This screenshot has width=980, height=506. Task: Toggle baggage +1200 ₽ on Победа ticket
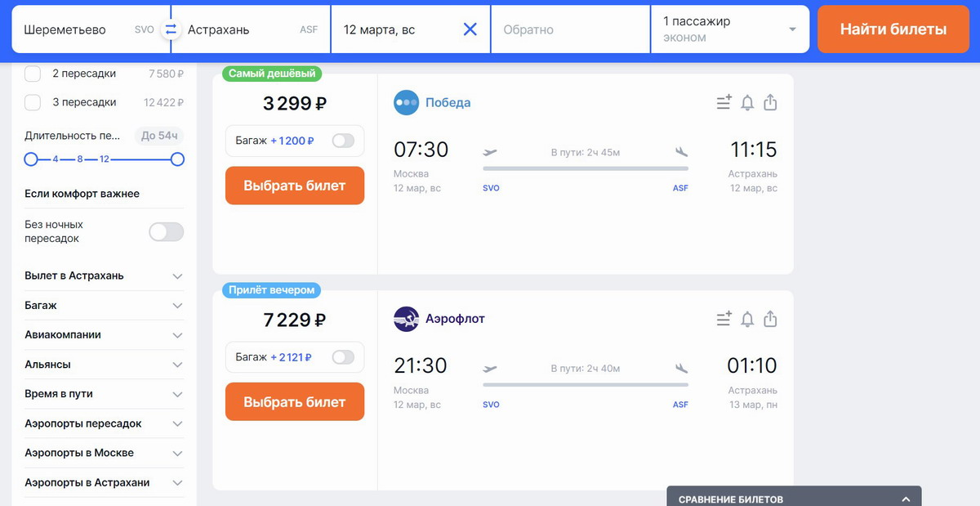[x=344, y=141]
